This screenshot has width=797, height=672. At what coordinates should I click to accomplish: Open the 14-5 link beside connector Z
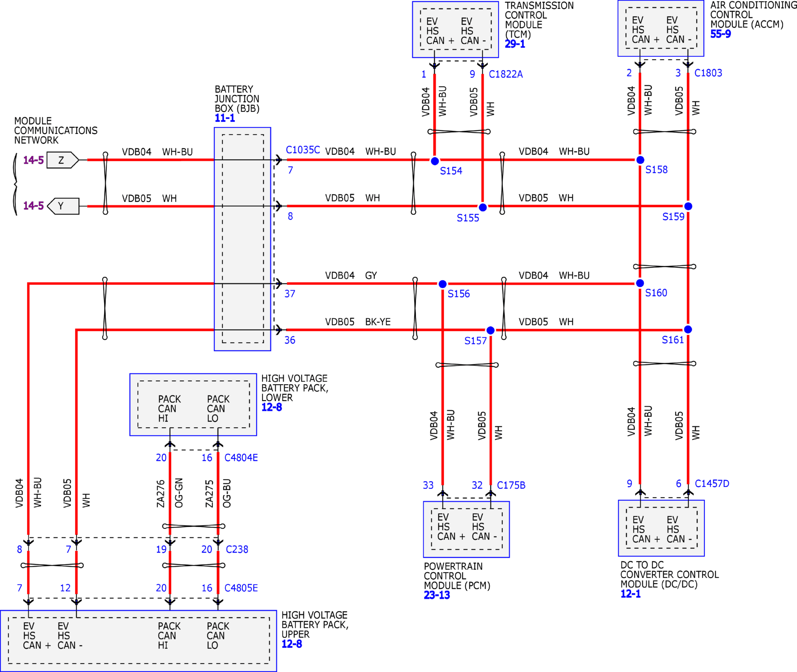coord(34,160)
